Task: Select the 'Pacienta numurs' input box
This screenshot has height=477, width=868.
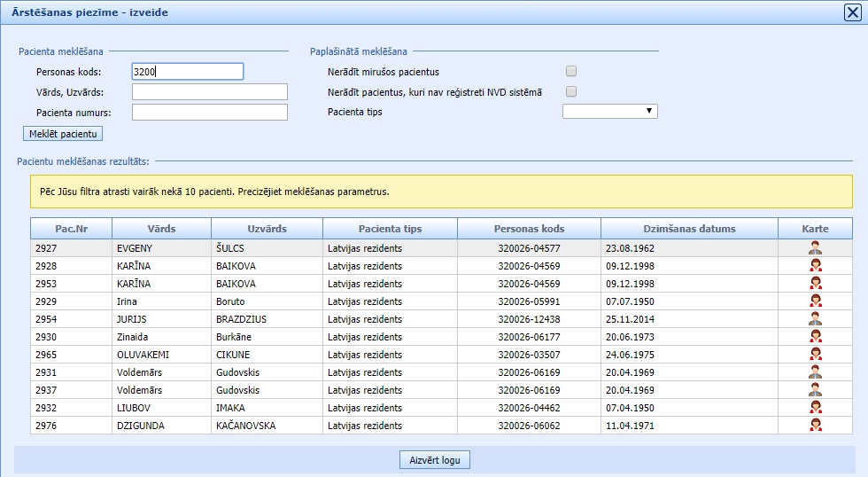Action: pos(209,112)
